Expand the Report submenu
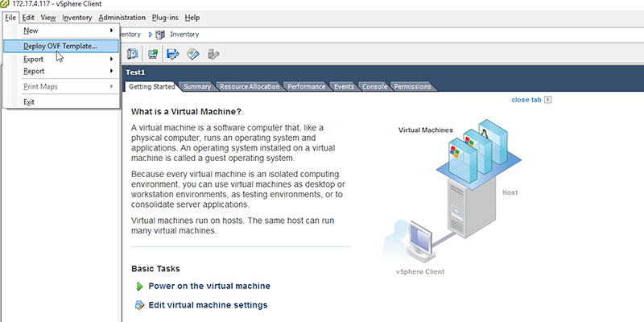This screenshot has width=644, height=322. [61, 71]
